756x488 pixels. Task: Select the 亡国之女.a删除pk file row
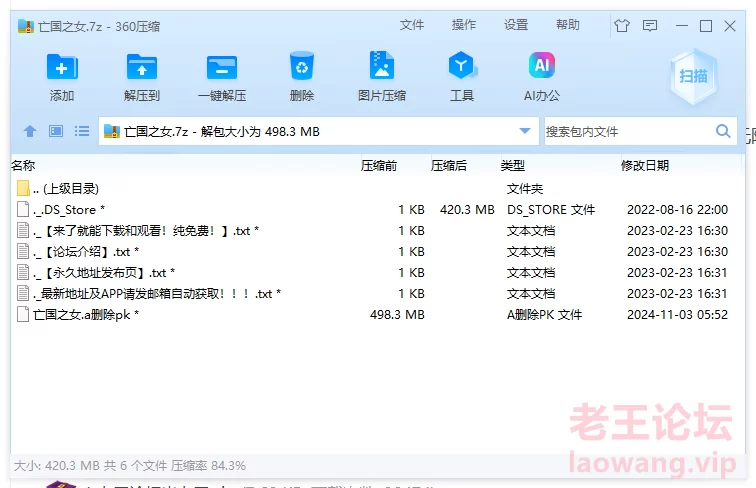pos(86,315)
